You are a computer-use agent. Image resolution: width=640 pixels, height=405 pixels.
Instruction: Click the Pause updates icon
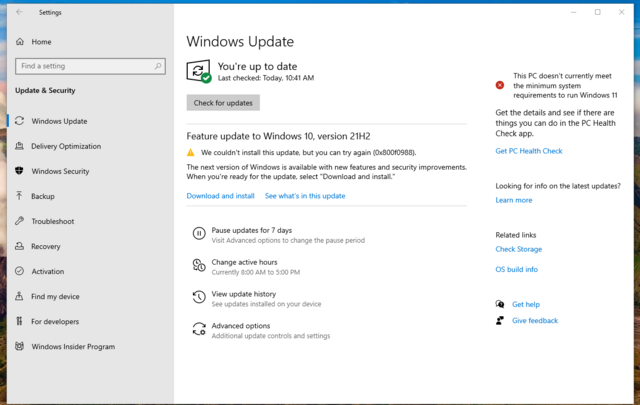(x=198, y=234)
